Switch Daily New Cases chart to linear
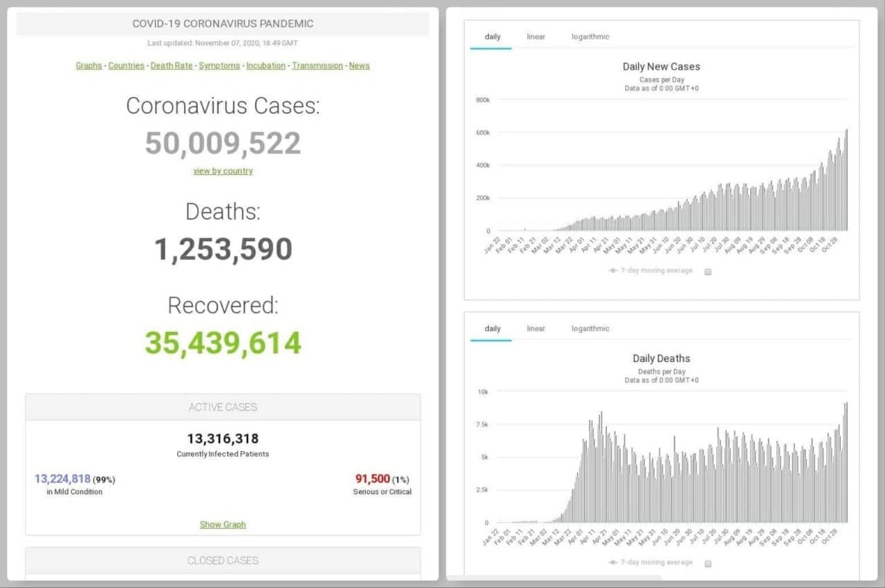 click(536, 37)
